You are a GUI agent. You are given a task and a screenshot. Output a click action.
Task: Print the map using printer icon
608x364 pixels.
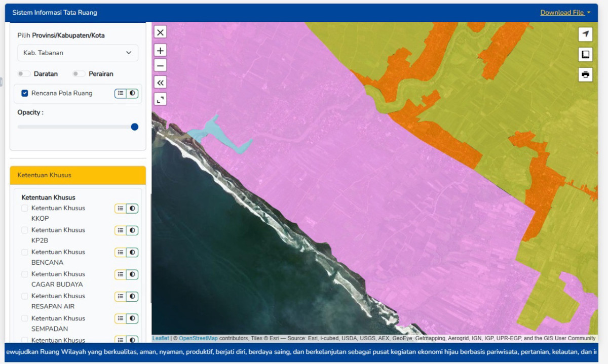pyautogui.click(x=585, y=75)
